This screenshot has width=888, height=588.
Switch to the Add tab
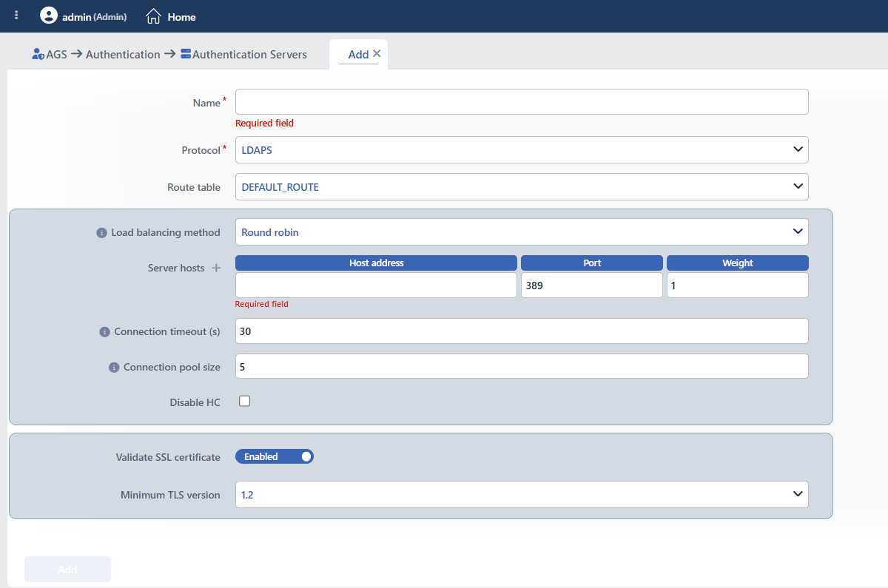pos(358,54)
